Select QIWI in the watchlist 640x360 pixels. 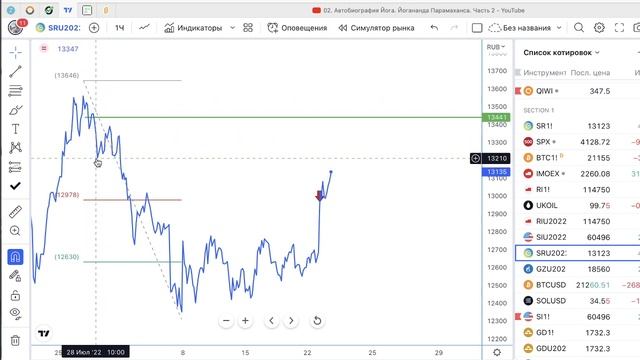pos(578,91)
